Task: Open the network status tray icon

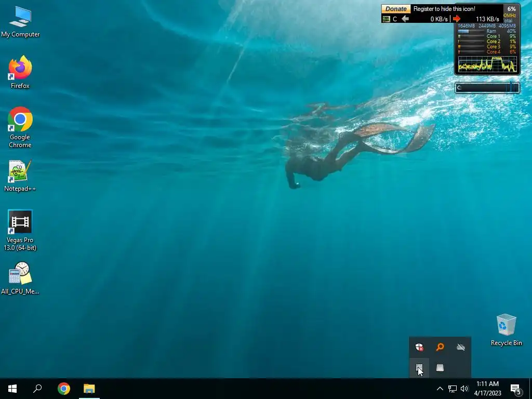Action: tap(453, 389)
